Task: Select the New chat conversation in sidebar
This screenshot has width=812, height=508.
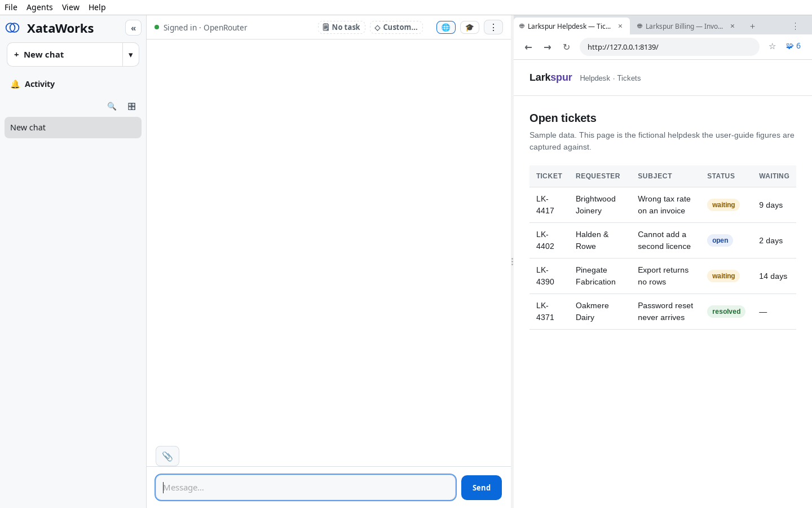Action: [x=73, y=128]
